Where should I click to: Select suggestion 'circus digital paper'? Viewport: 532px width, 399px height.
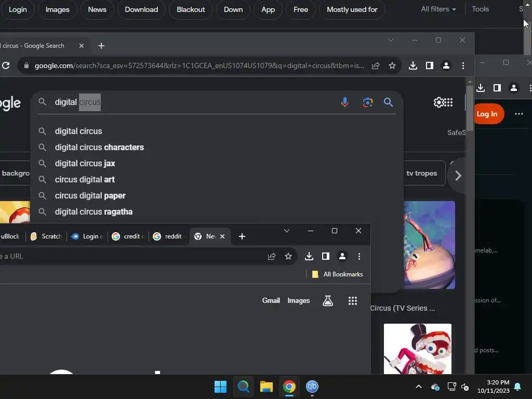click(217, 195)
